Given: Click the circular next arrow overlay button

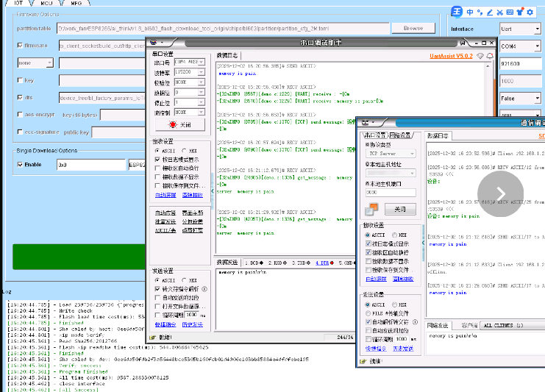Looking at the screenshot, I should coord(500,193).
